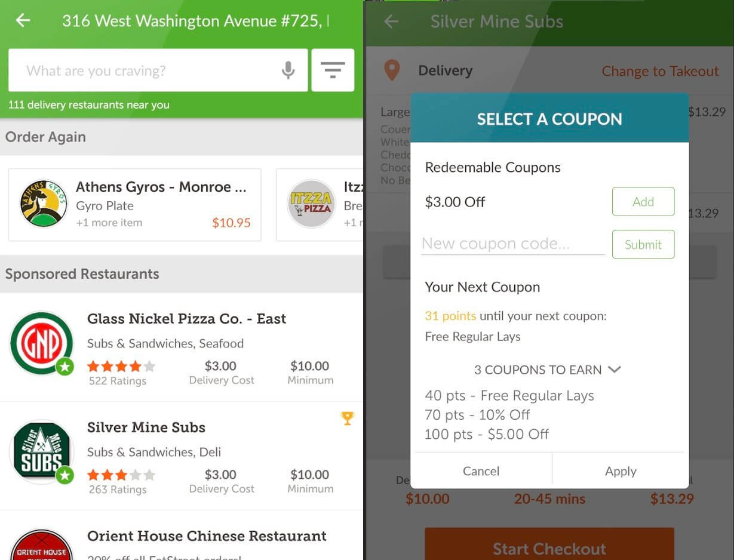Switch order to Change to Takeout
Image resolution: width=734 pixels, height=560 pixels.
660,71
